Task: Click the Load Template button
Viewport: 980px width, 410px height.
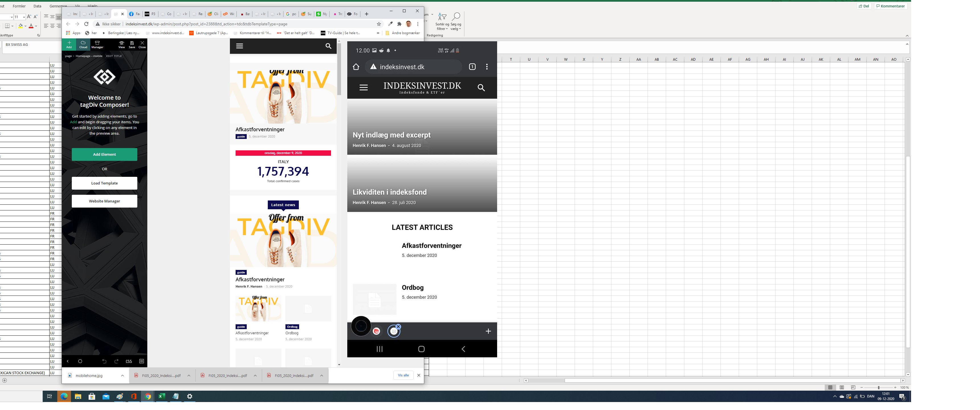Action: click(x=104, y=183)
